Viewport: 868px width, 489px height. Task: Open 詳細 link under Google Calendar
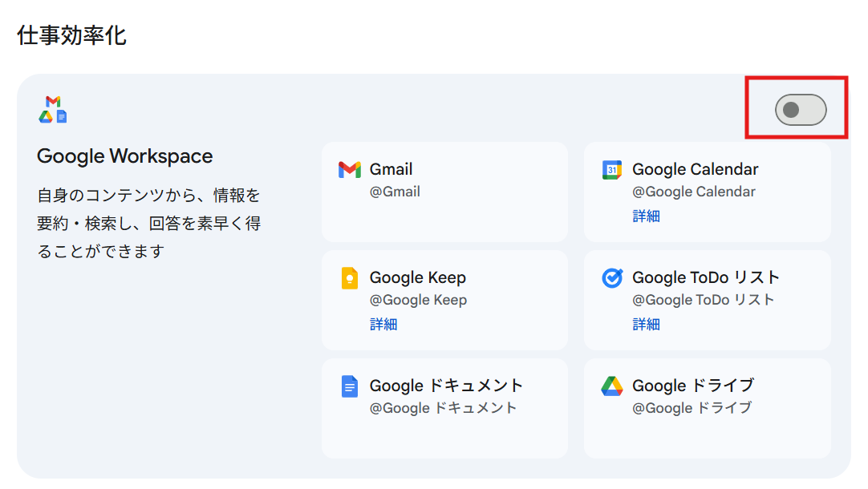pyautogui.click(x=646, y=216)
